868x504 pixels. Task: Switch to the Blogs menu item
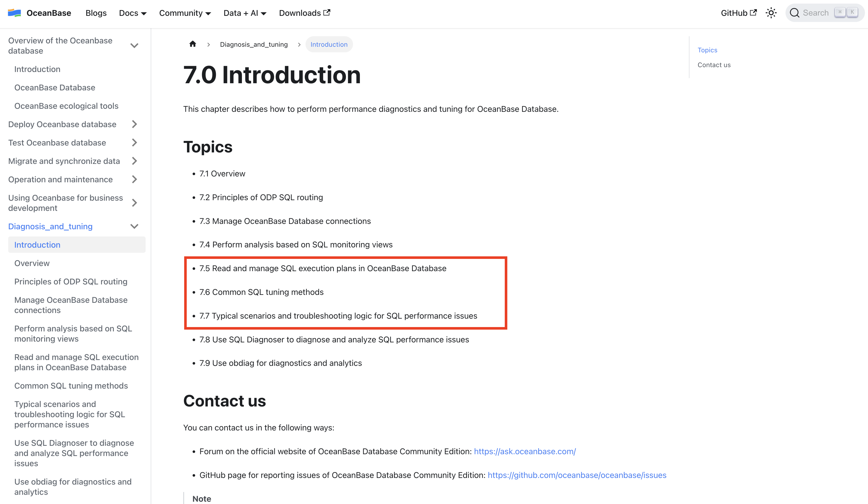(x=96, y=13)
